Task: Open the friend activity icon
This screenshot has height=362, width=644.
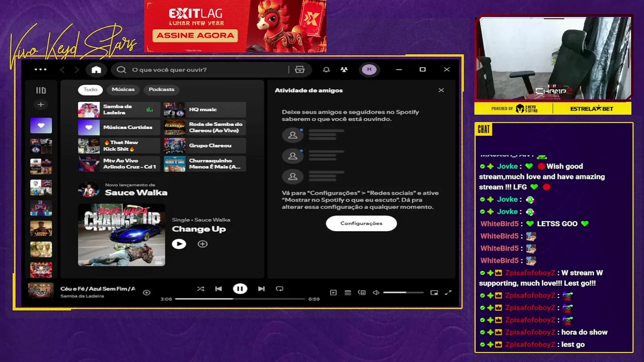Action: pos(344,69)
